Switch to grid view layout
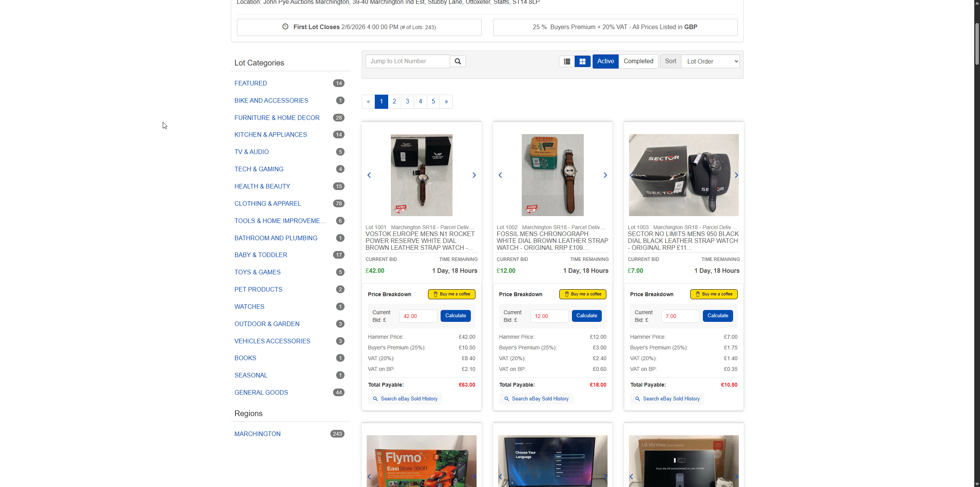980x487 pixels. click(582, 61)
